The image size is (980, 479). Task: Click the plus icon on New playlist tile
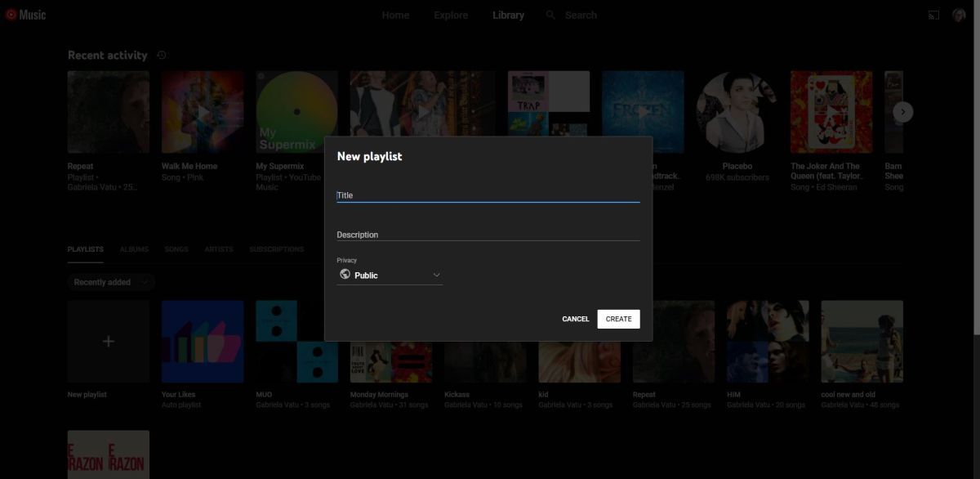pyautogui.click(x=108, y=341)
